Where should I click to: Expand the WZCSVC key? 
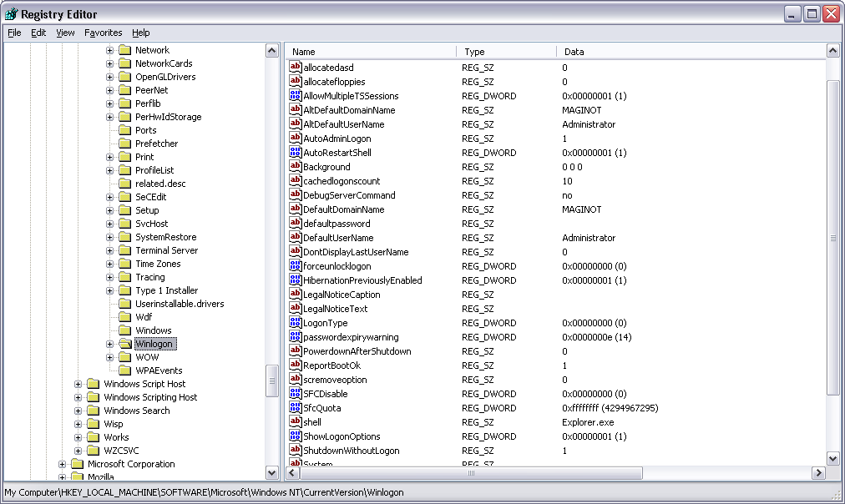pos(78,451)
